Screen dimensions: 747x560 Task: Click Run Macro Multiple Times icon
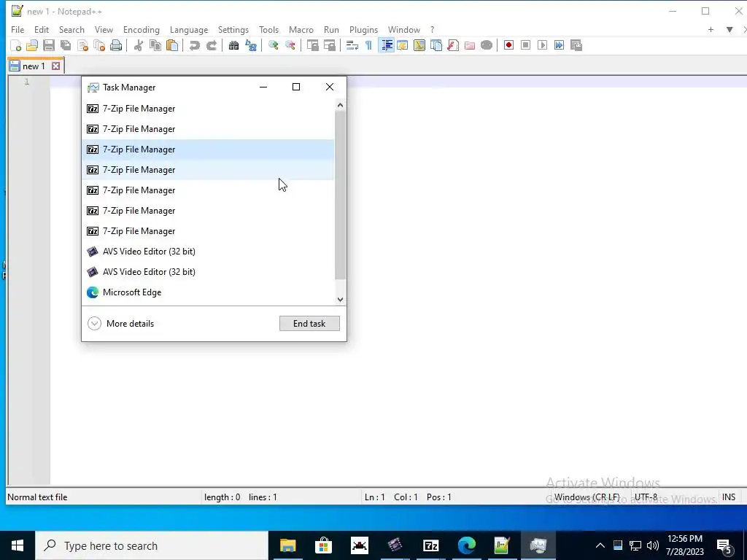[559, 45]
